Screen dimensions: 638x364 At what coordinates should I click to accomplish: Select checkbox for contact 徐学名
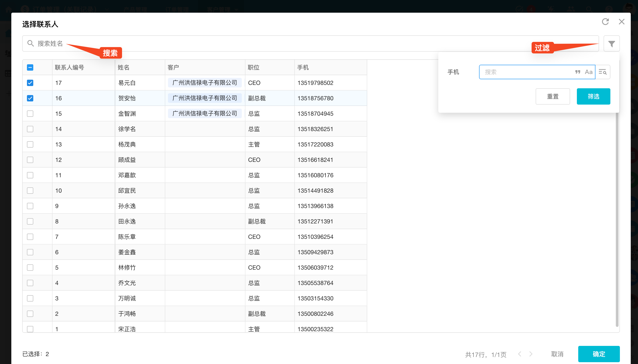point(30,129)
